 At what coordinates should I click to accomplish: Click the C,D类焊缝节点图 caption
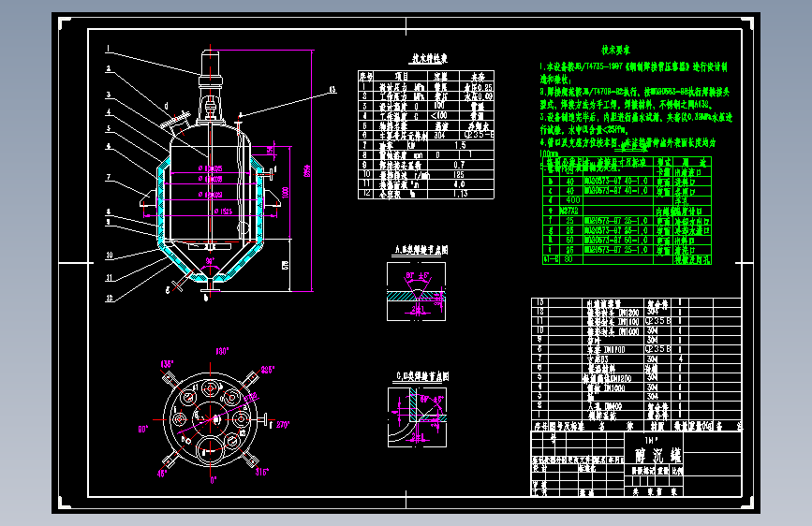pos(422,376)
